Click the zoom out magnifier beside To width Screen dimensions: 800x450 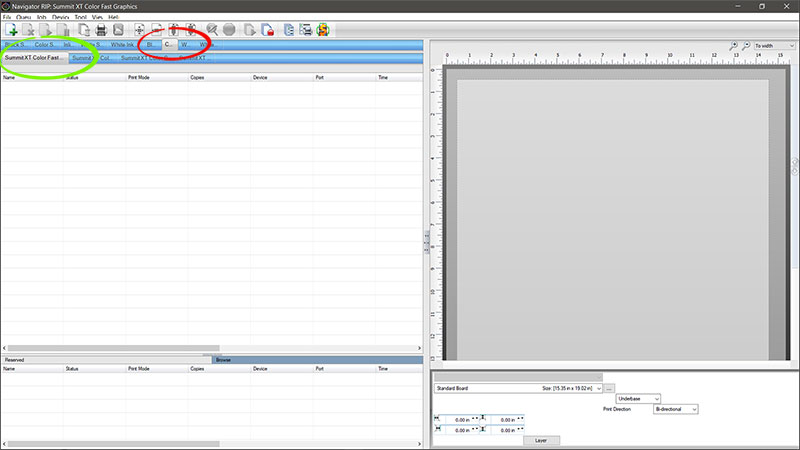click(746, 45)
